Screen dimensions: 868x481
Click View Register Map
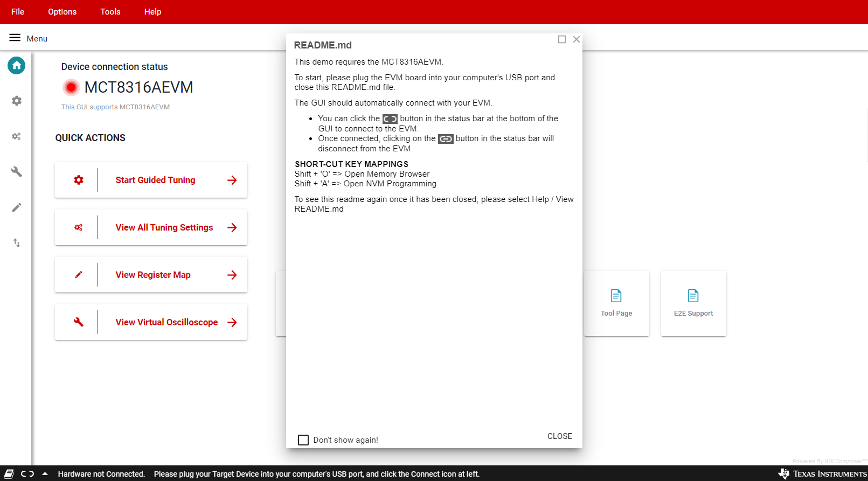point(151,275)
